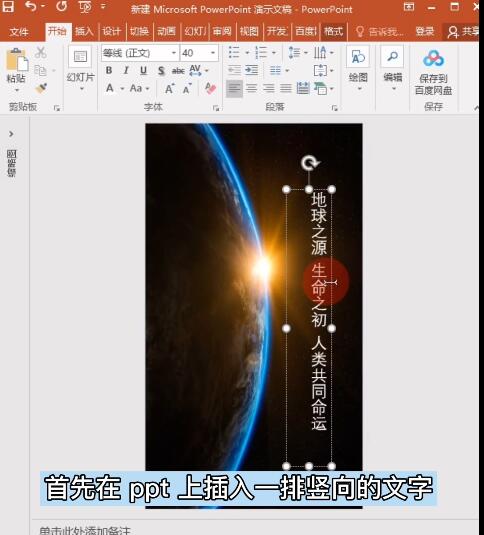Clear all formatting with eraser icon
This screenshot has width=484, height=535.
pyautogui.click(x=210, y=88)
